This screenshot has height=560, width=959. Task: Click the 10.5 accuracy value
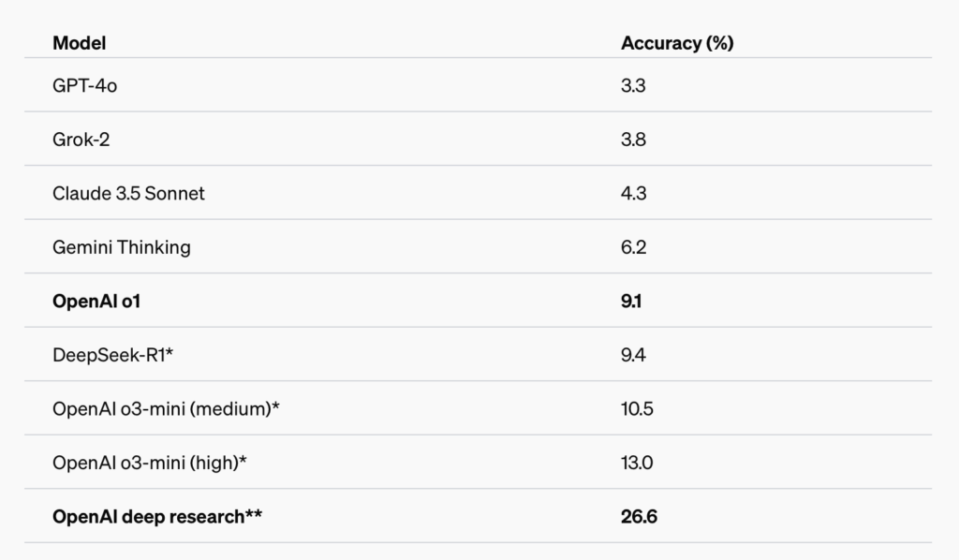(x=637, y=409)
